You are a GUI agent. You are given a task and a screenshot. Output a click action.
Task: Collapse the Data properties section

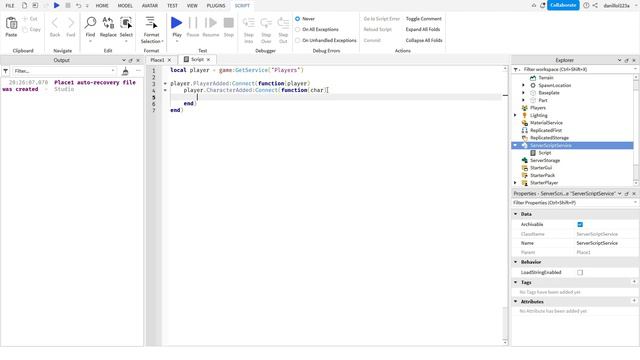tap(516, 214)
